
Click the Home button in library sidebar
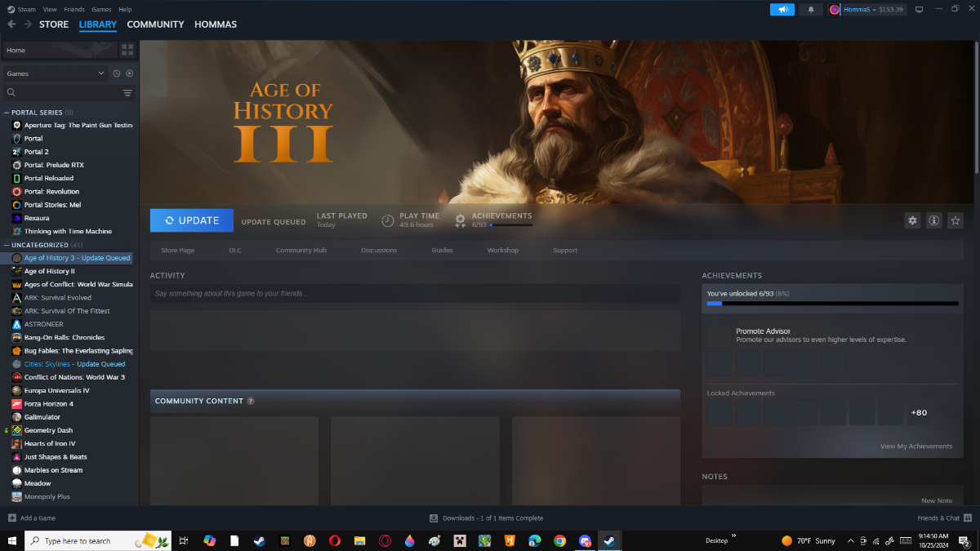coord(59,51)
